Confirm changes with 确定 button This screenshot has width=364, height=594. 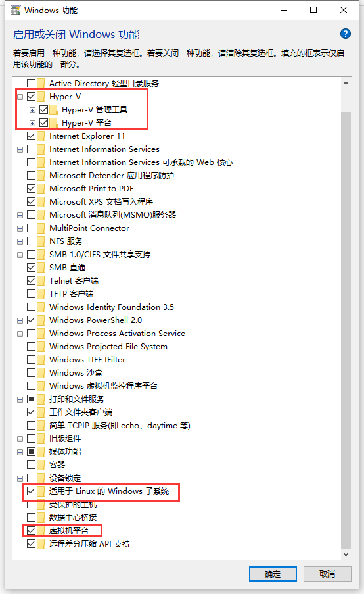273,574
